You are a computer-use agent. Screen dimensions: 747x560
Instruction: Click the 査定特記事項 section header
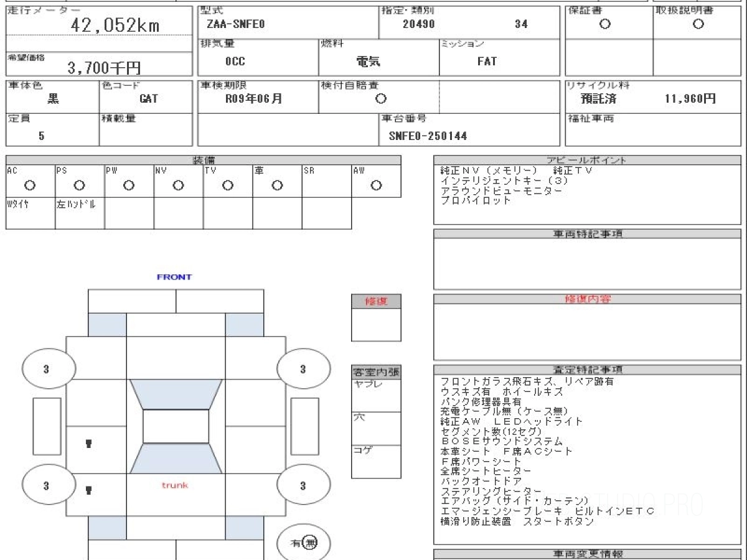[x=588, y=370]
